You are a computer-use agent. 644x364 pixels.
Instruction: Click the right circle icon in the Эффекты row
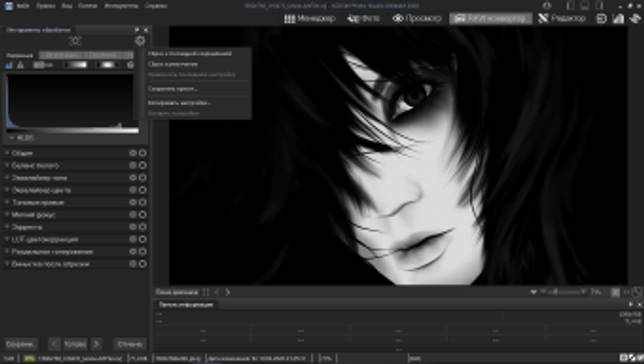(143, 227)
